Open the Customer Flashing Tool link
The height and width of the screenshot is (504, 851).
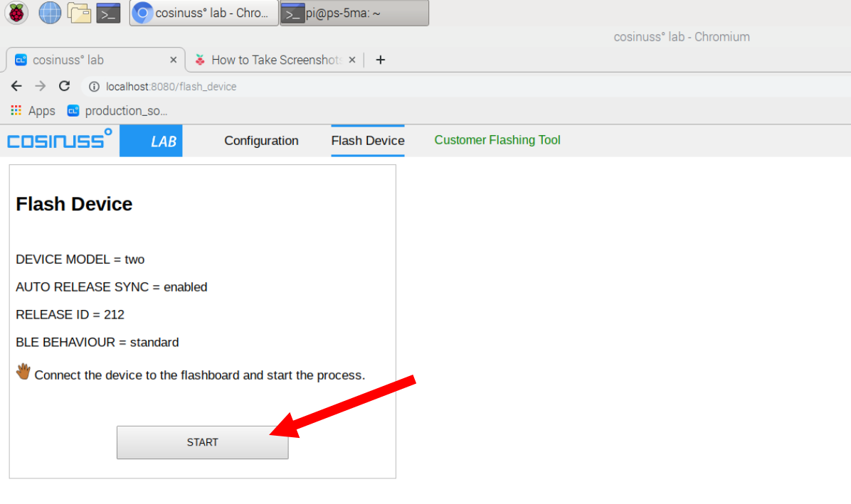(497, 140)
